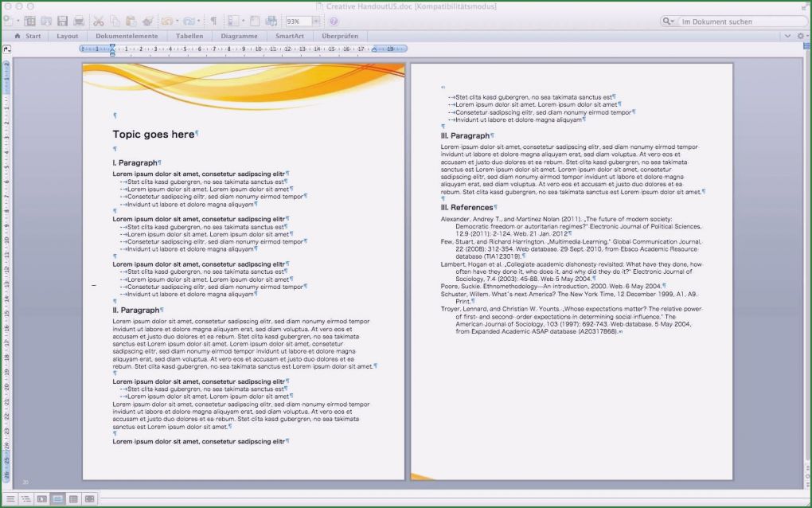Collapse the ribbon with the chevron control

click(787, 36)
